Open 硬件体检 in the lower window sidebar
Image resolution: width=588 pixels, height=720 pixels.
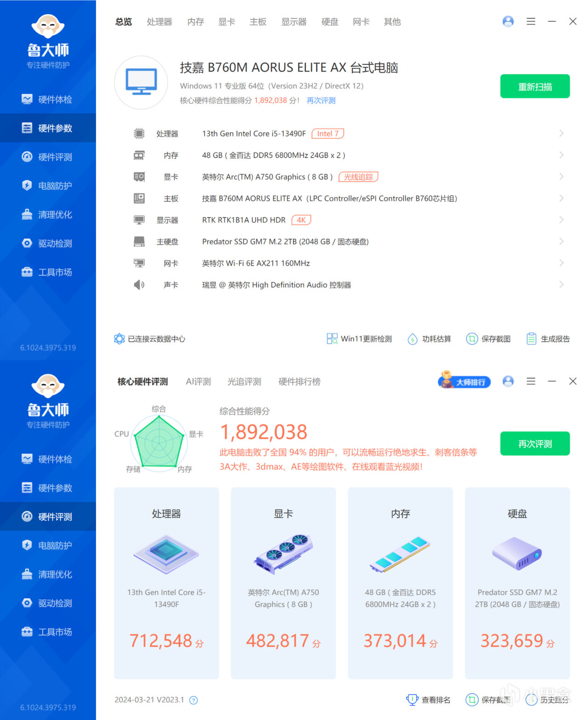coord(48,459)
